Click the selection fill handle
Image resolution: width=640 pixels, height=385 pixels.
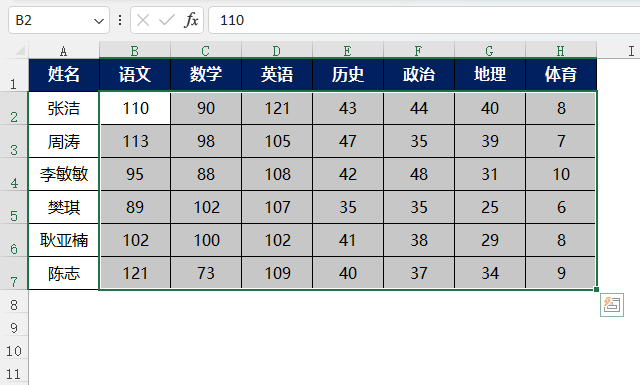(x=596, y=289)
